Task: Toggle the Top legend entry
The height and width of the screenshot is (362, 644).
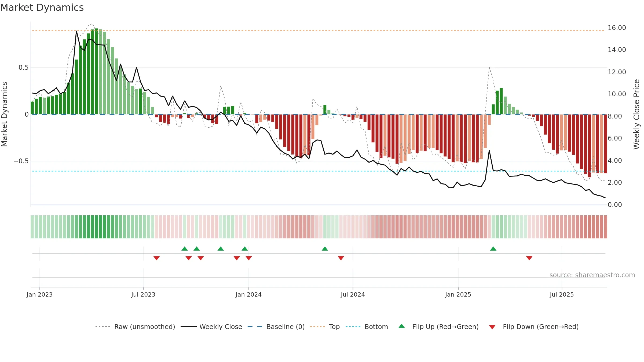Action: coord(325,327)
